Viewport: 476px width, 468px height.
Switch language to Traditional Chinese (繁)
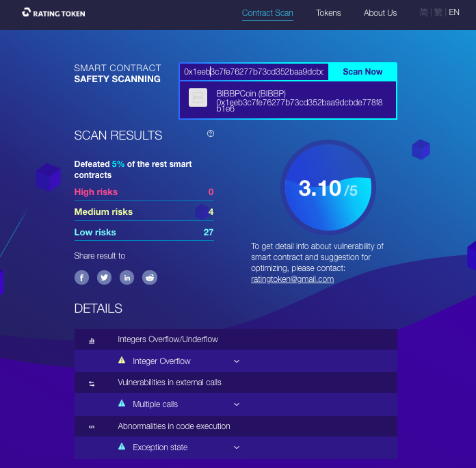tap(438, 12)
